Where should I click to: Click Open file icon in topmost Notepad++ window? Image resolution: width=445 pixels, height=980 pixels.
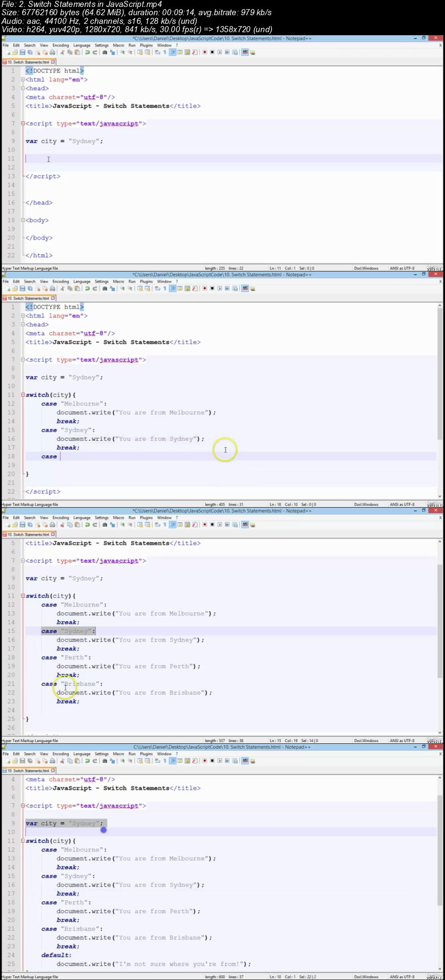point(15,52)
